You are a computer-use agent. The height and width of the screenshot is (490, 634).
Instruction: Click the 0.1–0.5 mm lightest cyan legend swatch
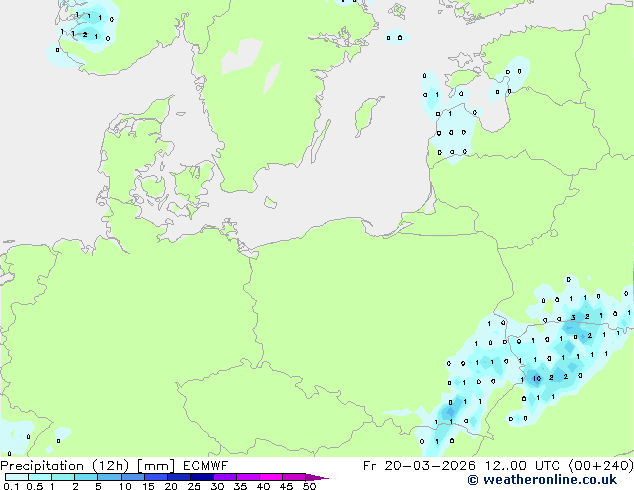tap(17, 477)
